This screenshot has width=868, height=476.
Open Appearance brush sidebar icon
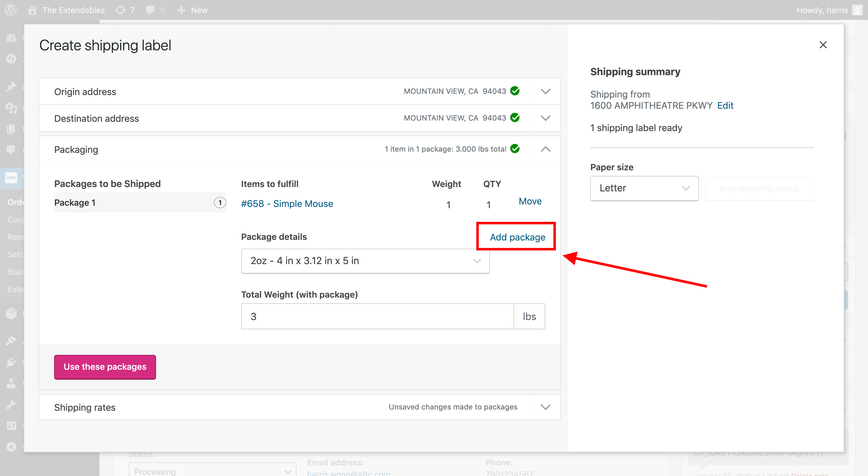(x=11, y=341)
